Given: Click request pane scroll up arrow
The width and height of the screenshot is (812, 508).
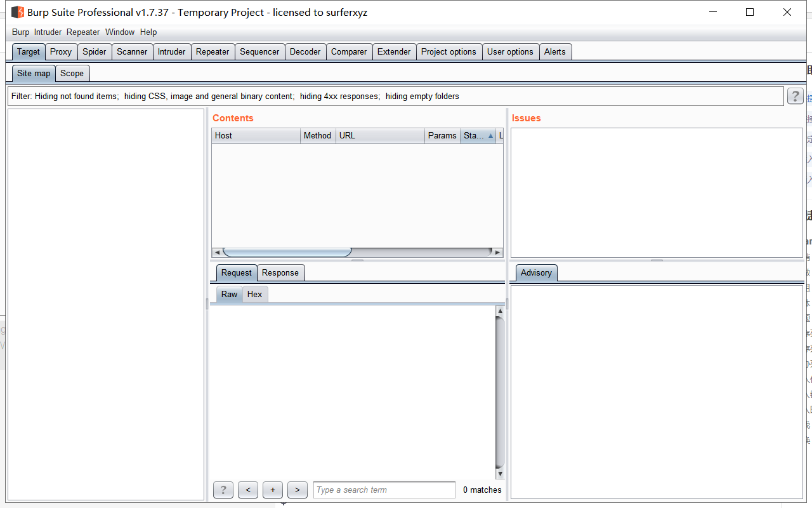Looking at the screenshot, I should click(x=500, y=311).
